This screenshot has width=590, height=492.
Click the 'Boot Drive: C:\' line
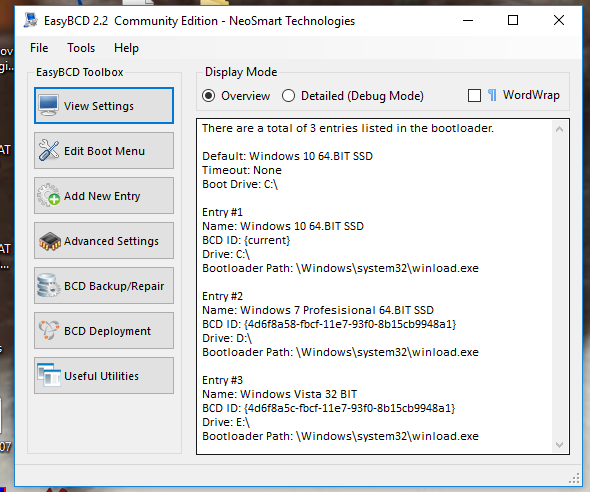pyautogui.click(x=240, y=184)
